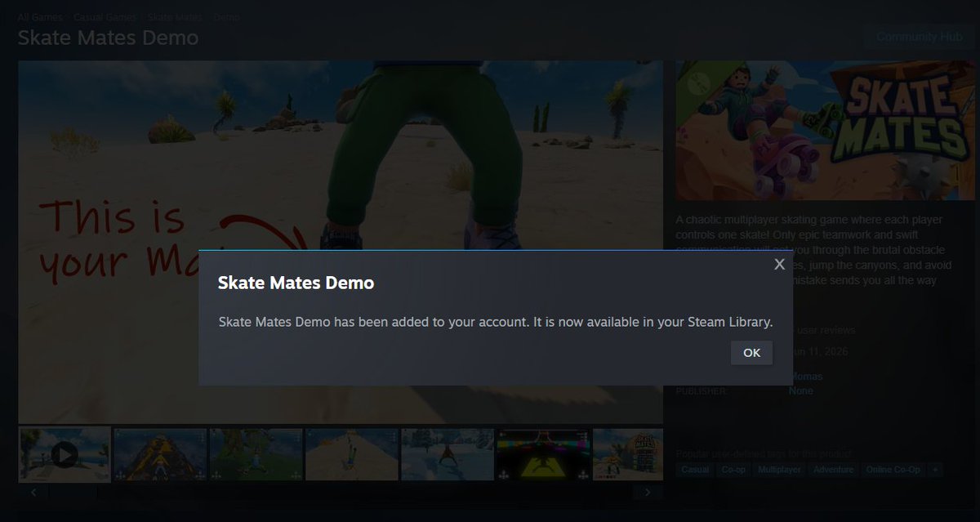Open the Skate Mates breadcrumb link

[176, 16]
